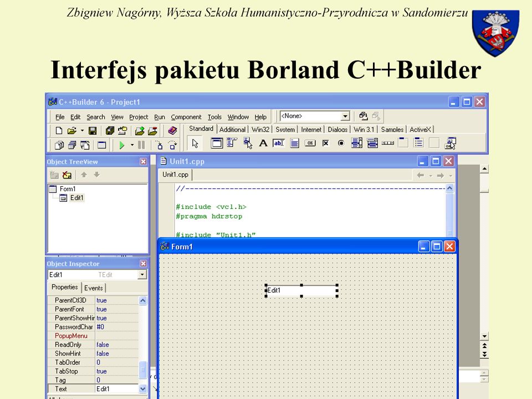
Task: Open the Run button dropdown arrow
Action: point(132,146)
